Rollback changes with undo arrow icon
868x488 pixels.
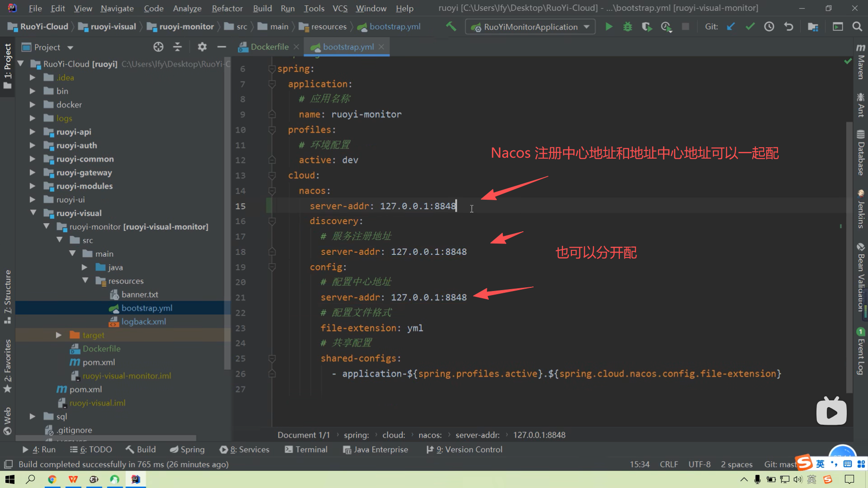(x=788, y=27)
